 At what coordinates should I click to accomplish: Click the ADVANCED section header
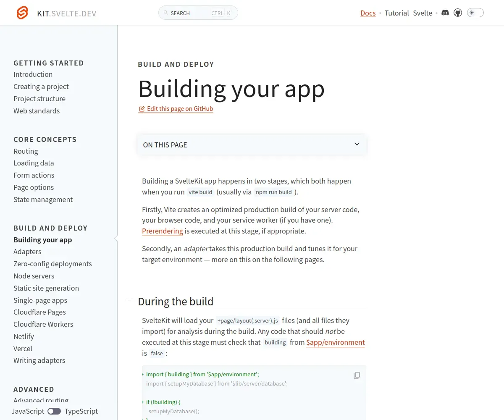[x=34, y=389]
